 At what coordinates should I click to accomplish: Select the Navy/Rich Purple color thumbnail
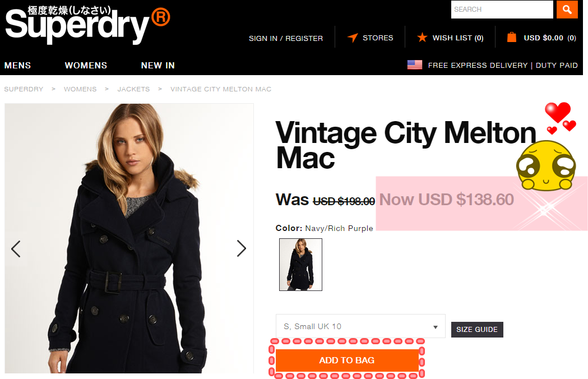pyautogui.click(x=301, y=265)
